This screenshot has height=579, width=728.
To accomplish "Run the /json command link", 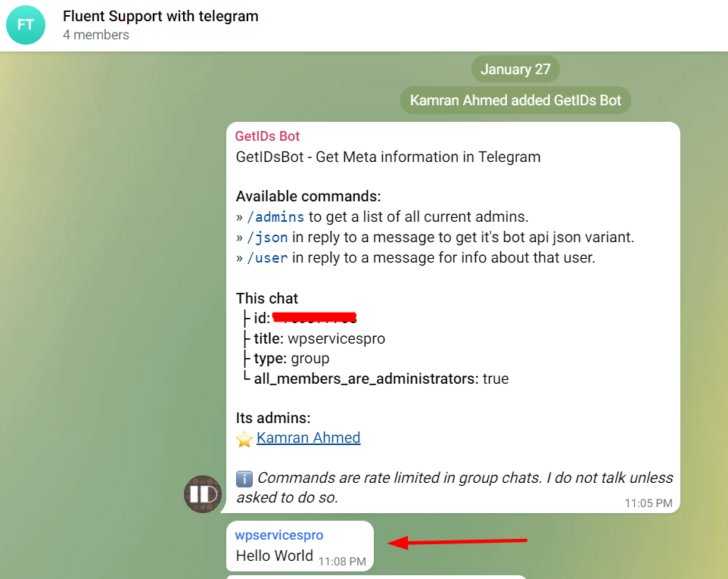I will (x=267, y=238).
